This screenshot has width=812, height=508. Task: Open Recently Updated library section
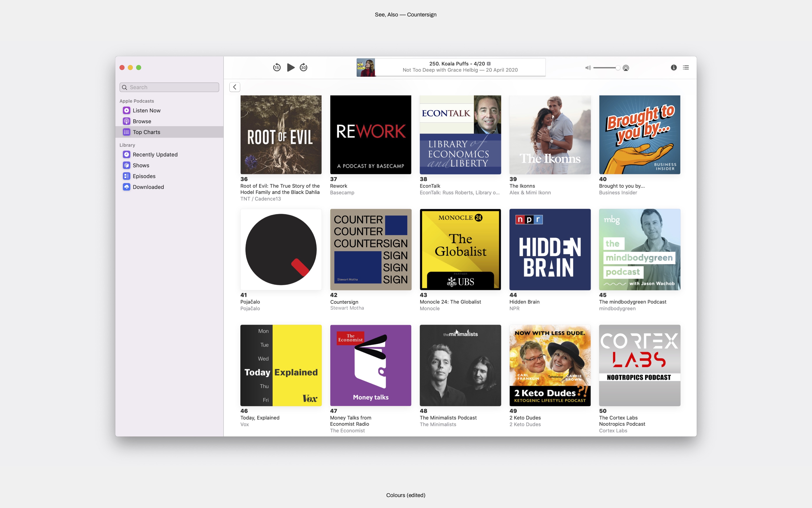[169, 155]
